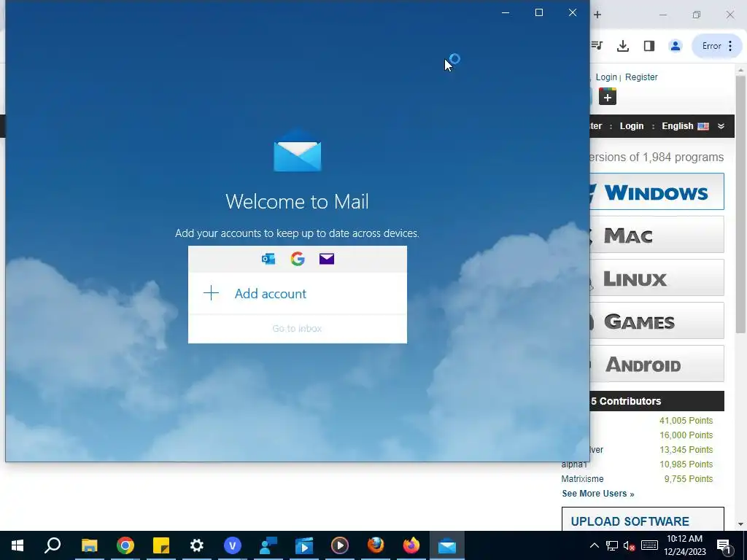This screenshot has height=560, width=747.
Task: Show hidden system tray icons
Action: pos(594,545)
